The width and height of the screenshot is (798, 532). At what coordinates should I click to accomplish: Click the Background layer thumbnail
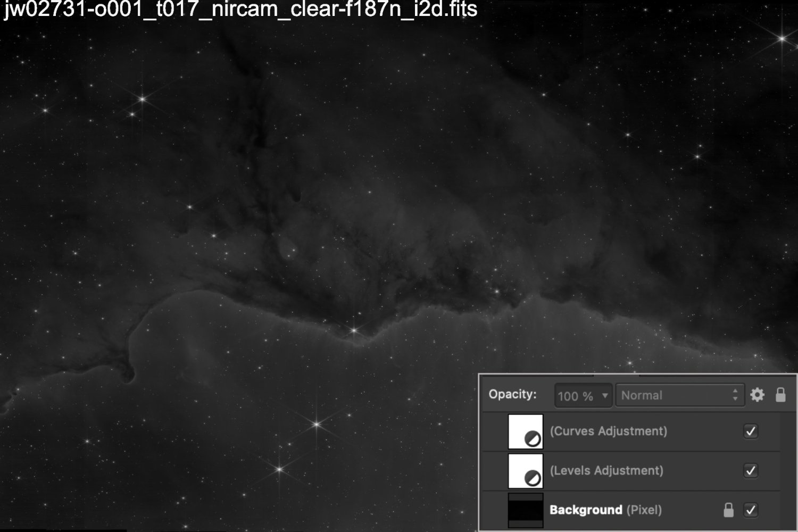coord(526,510)
